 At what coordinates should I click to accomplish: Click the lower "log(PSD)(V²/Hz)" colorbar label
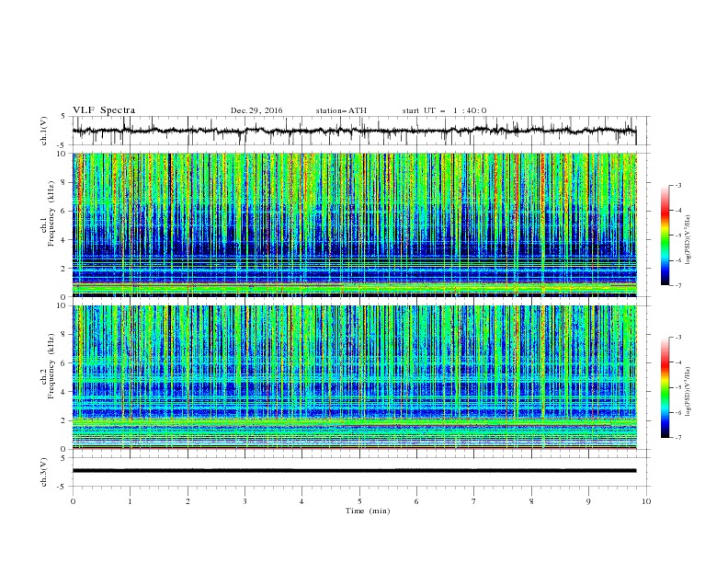[688, 391]
